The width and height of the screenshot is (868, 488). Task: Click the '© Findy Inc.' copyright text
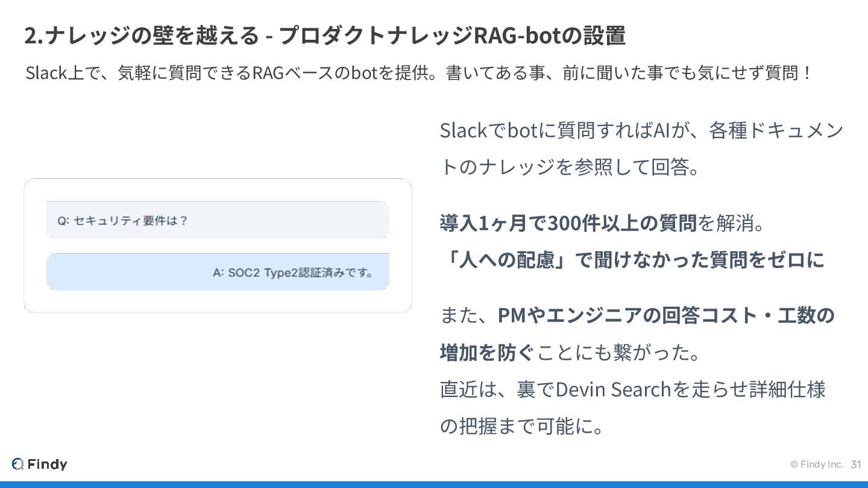coord(817,465)
